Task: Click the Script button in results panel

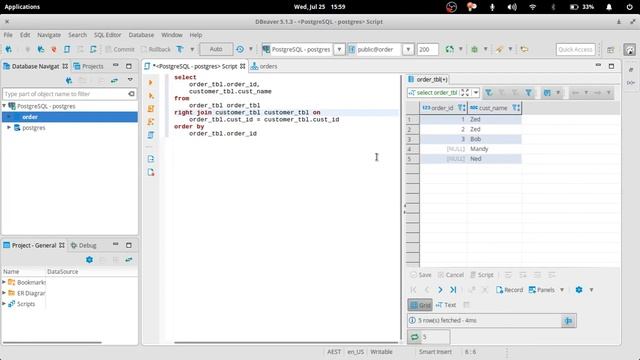Action: pos(482,275)
